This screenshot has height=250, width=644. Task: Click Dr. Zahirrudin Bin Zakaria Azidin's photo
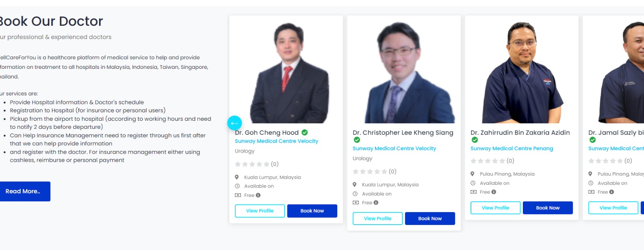click(521, 72)
